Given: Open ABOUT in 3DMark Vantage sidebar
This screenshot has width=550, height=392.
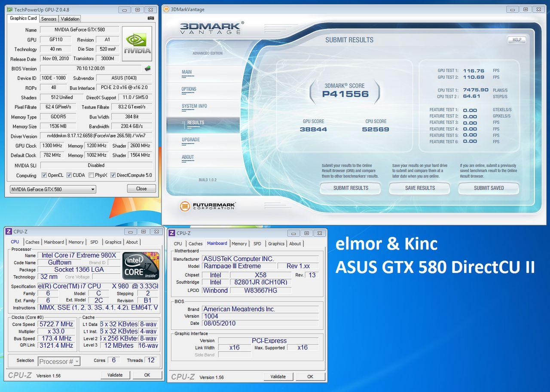Looking at the screenshot, I should click(188, 157).
